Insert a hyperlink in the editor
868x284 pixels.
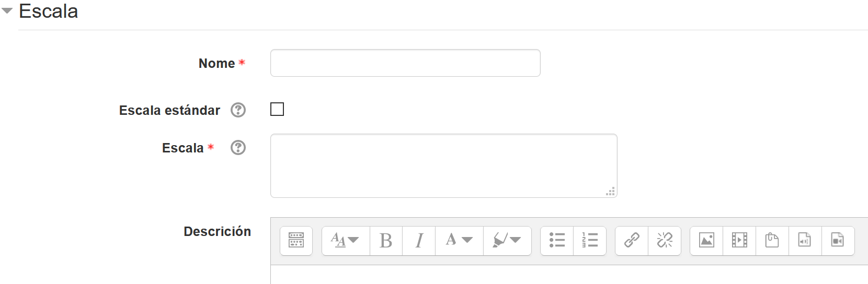(x=632, y=240)
